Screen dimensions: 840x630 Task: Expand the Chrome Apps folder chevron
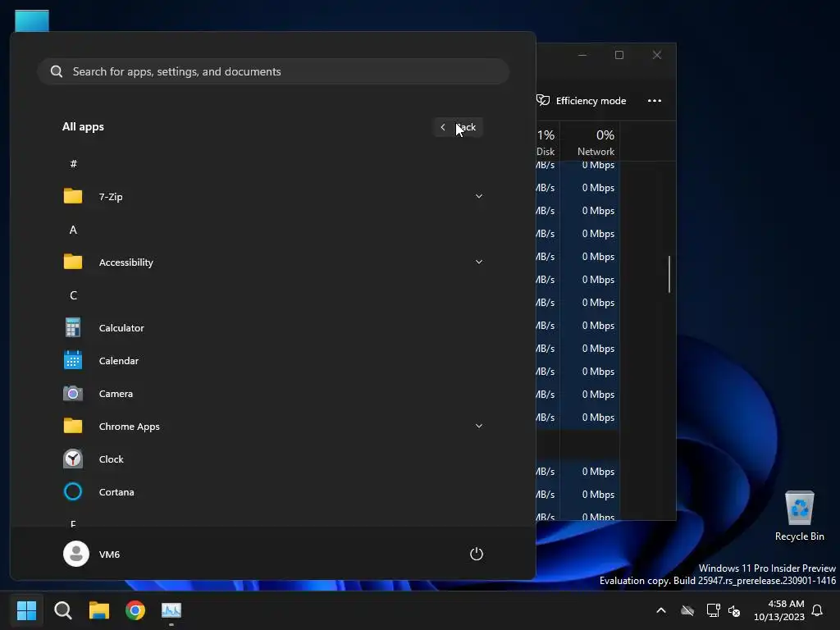point(479,426)
